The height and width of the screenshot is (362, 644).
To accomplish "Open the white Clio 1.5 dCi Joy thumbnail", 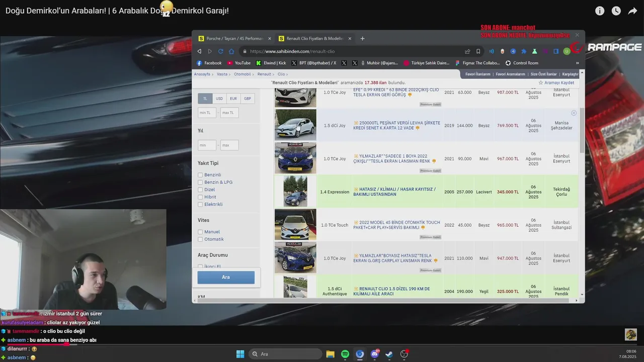I will click(295, 125).
